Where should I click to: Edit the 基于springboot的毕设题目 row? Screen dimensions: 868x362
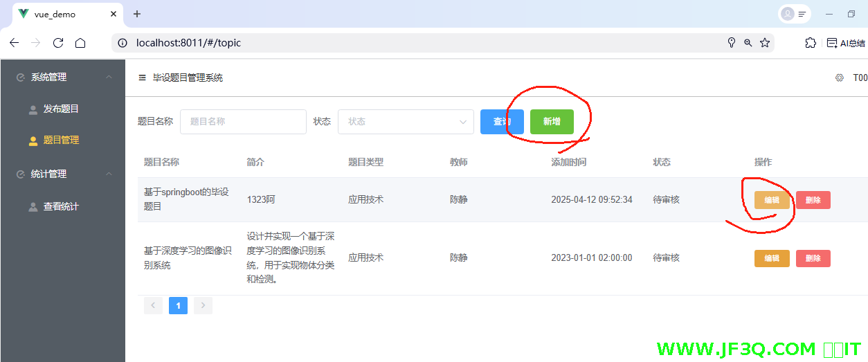pos(772,200)
